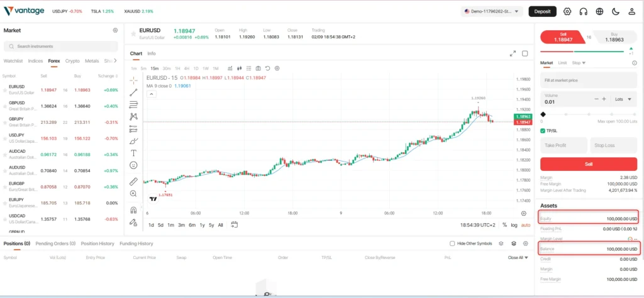Image resolution: width=644 pixels, height=298 pixels.
Task: Decrease volume with minus button
Action: click(596, 99)
